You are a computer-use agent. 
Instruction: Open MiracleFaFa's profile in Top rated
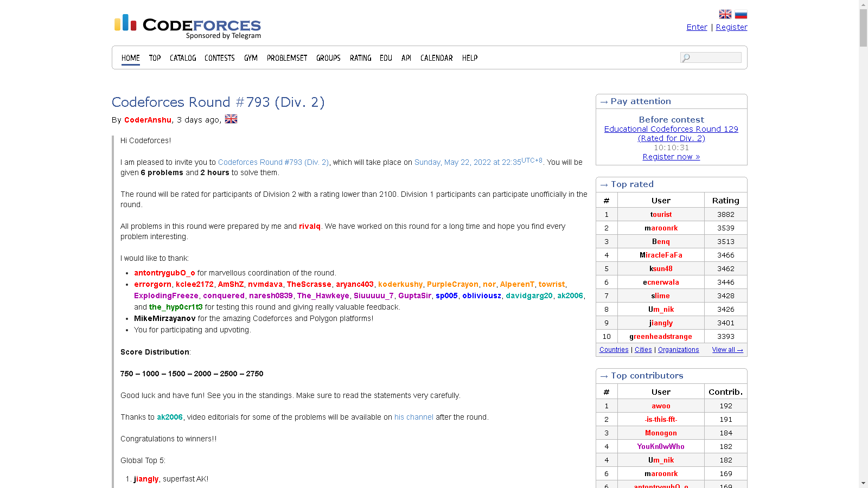coord(661,255)
